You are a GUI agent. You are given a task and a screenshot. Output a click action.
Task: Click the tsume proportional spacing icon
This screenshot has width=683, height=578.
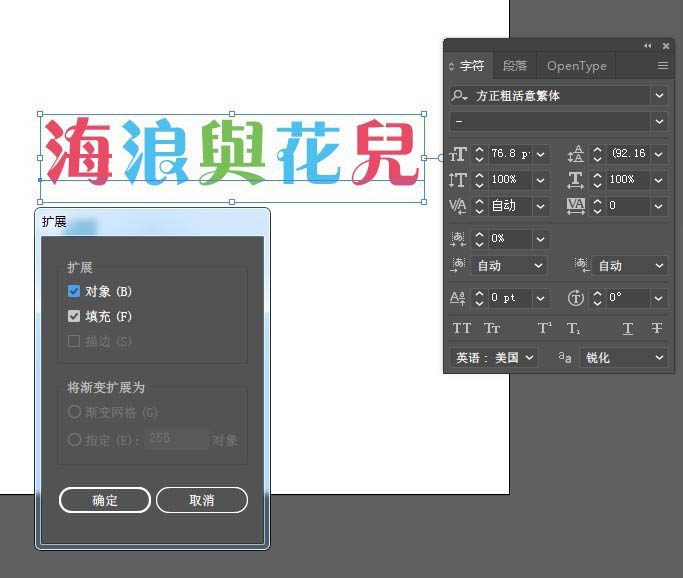[458, 239]
